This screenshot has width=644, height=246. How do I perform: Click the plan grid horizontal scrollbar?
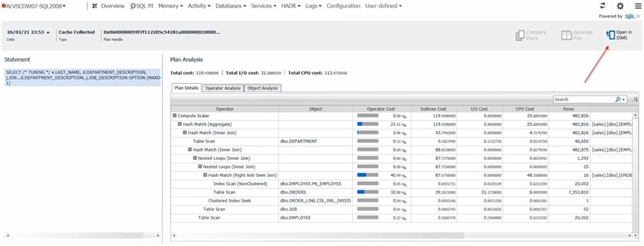(321, 236)
